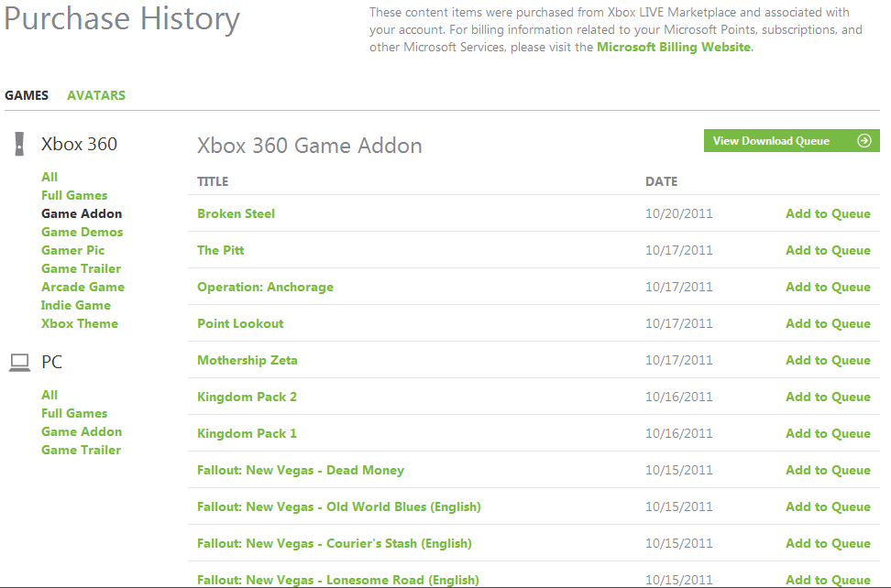Add Point Lookout to queue
The width and height of the screenshot is (891, 588).
828,323
